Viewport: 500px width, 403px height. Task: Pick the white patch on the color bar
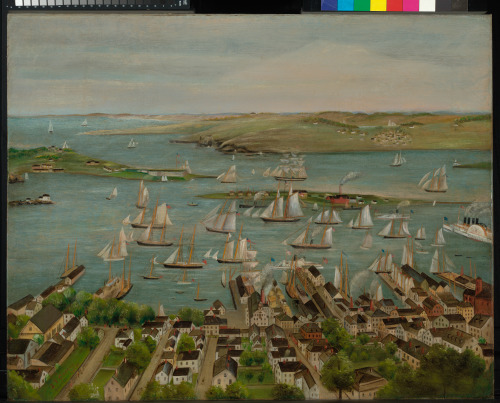427,5
